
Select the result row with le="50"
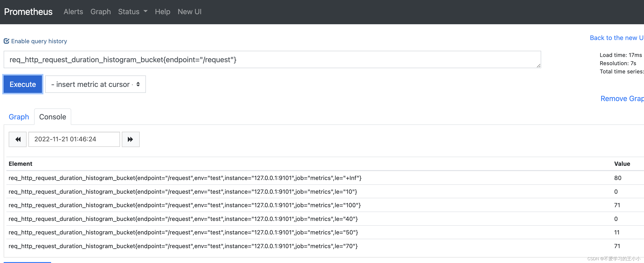325,232
